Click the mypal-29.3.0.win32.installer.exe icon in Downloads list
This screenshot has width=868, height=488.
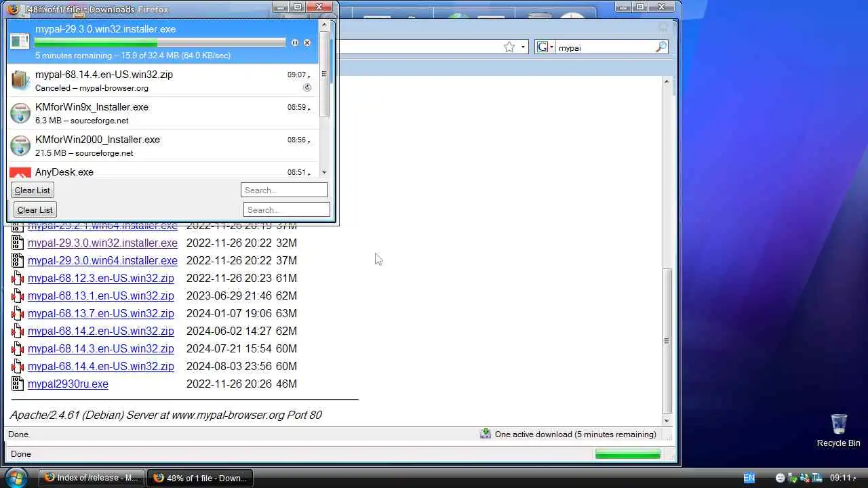coord(20,41)
